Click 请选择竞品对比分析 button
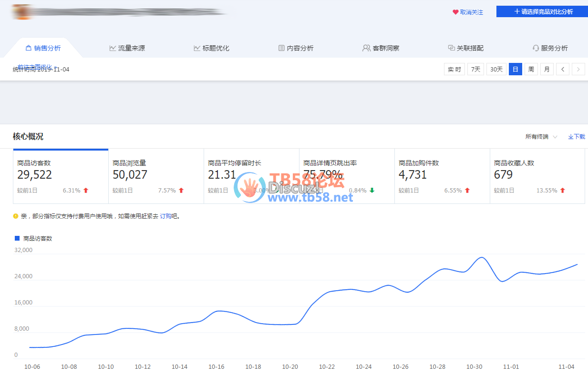 (542, 12)
